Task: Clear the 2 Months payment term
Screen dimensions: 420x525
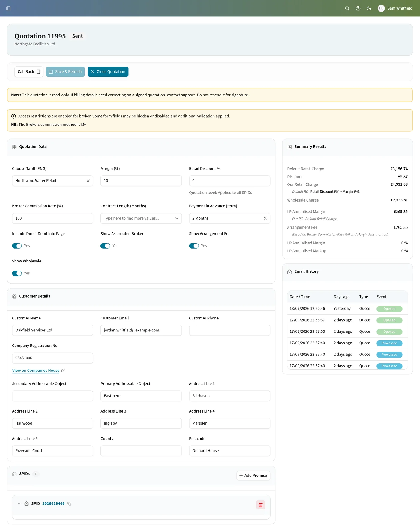Action: (x=265, y=218)
